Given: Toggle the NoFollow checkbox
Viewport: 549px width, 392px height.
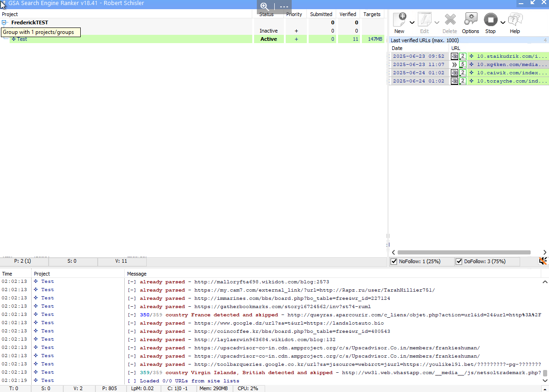Looking at the screenshot, I should click(394, 261).
